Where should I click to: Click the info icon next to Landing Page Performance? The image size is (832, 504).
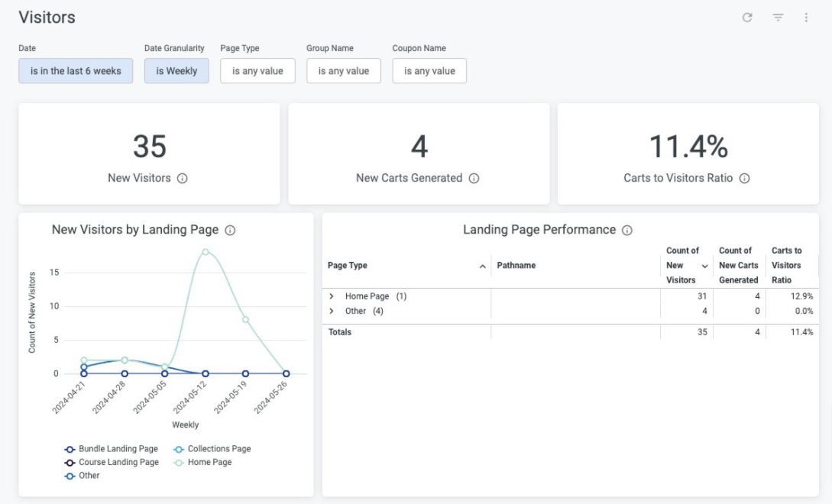click(x=626, y=229)
